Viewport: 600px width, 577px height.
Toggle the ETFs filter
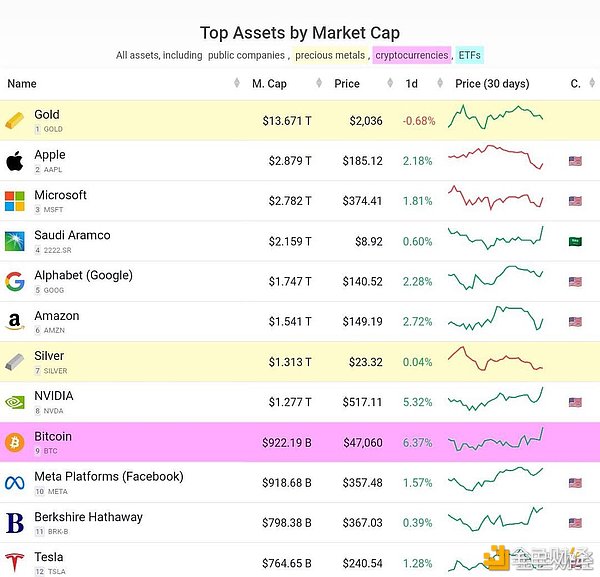click(470, 56)
